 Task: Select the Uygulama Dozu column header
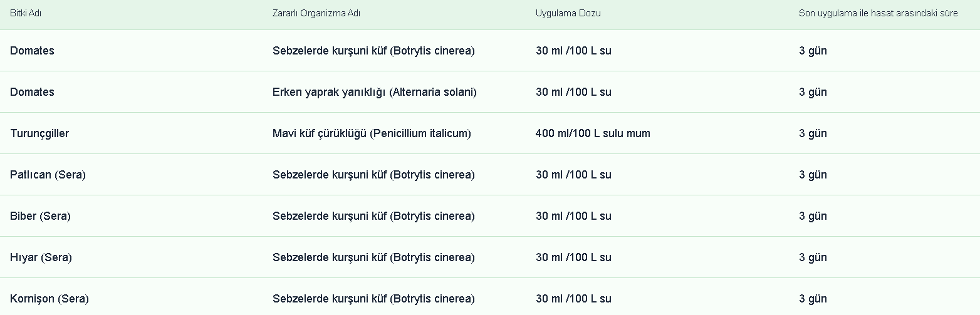[568, 13]
